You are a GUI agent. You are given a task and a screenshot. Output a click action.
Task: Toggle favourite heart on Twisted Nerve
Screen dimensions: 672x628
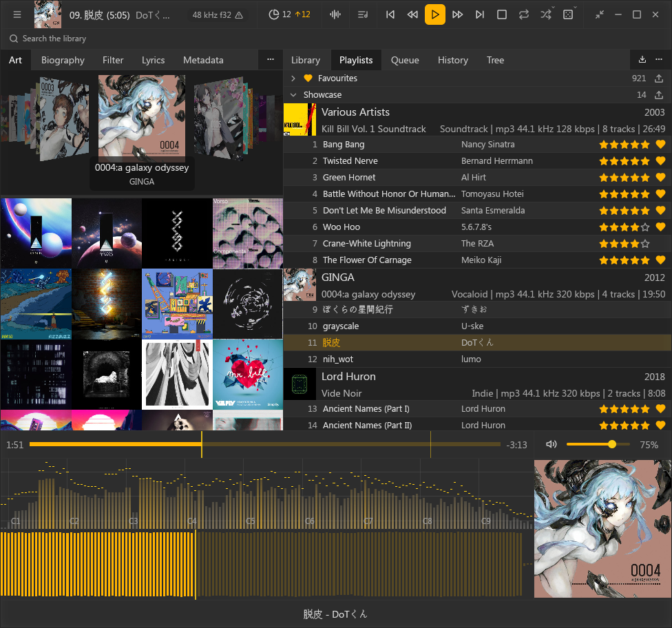click(660, 160)
